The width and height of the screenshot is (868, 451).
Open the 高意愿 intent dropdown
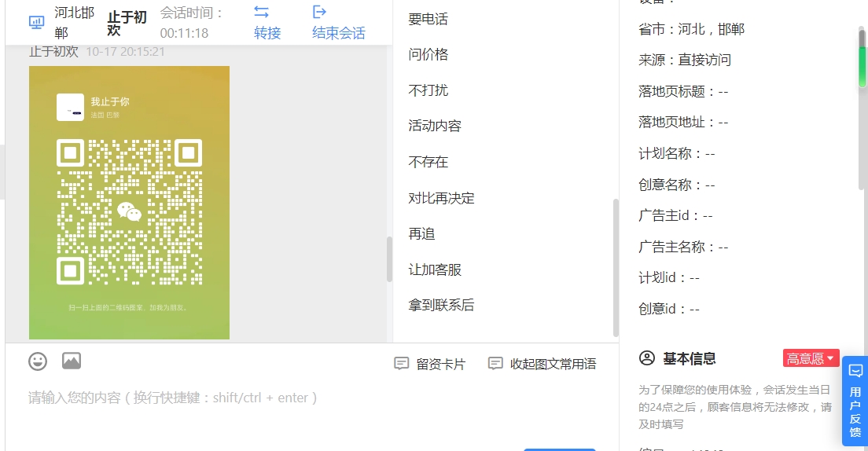click(811, 358)
